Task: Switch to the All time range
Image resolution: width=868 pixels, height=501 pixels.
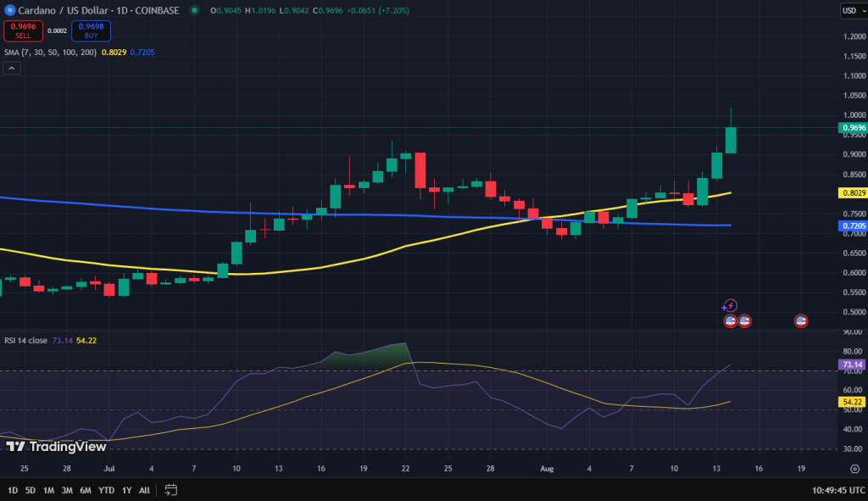Action: click(144, 490)
